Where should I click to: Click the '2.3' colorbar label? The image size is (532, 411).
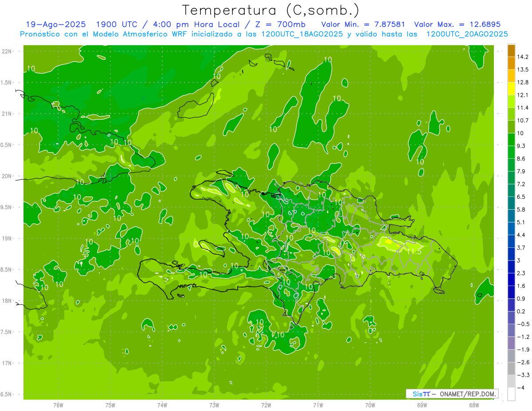(521, 273)
